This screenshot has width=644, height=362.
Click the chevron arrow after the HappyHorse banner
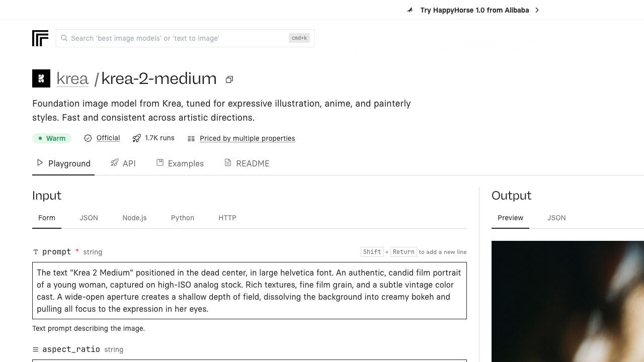[x=537, y=10]
